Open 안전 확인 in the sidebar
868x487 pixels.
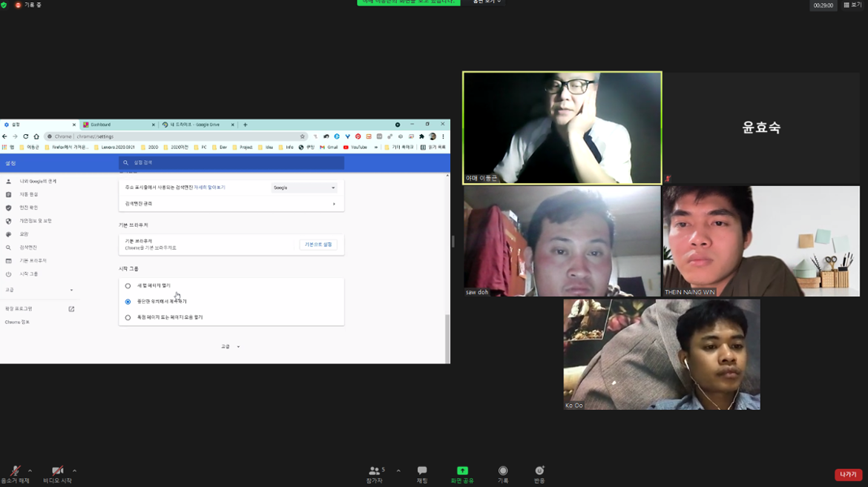[29, 208]
